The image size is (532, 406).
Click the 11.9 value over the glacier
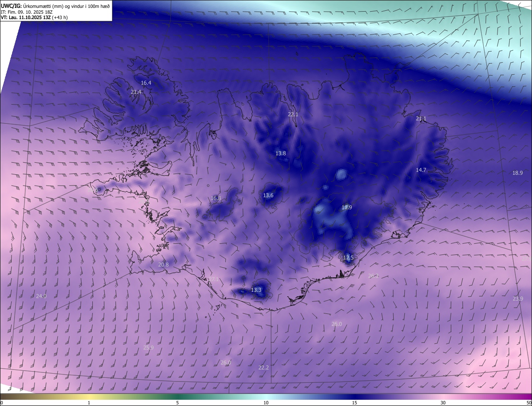pos(347,208)
